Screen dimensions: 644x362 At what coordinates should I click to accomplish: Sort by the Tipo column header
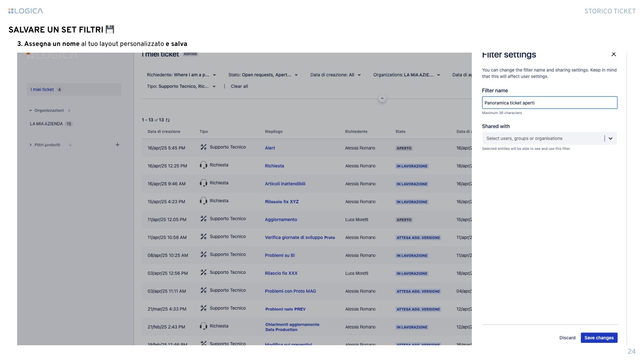(204, 131)
